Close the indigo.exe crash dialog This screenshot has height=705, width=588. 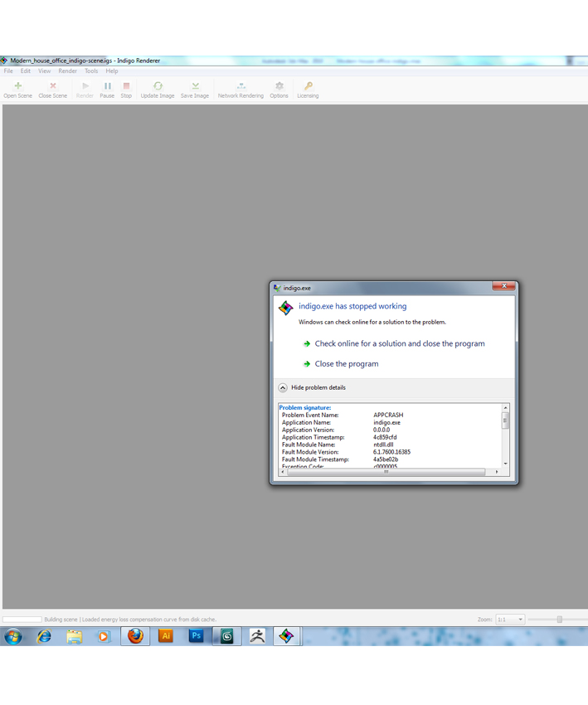(503, 287)
